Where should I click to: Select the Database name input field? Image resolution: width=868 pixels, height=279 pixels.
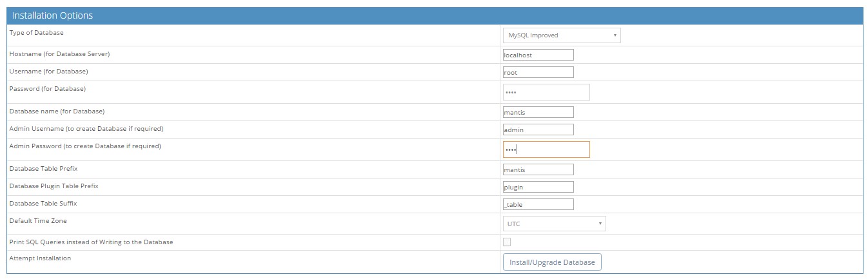(538, 113)
